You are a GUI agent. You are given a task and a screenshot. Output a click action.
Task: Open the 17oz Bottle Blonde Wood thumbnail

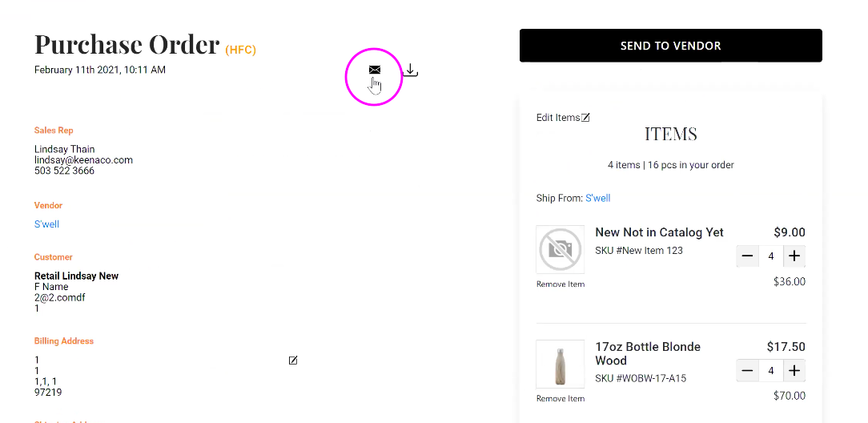click(560, 365)
